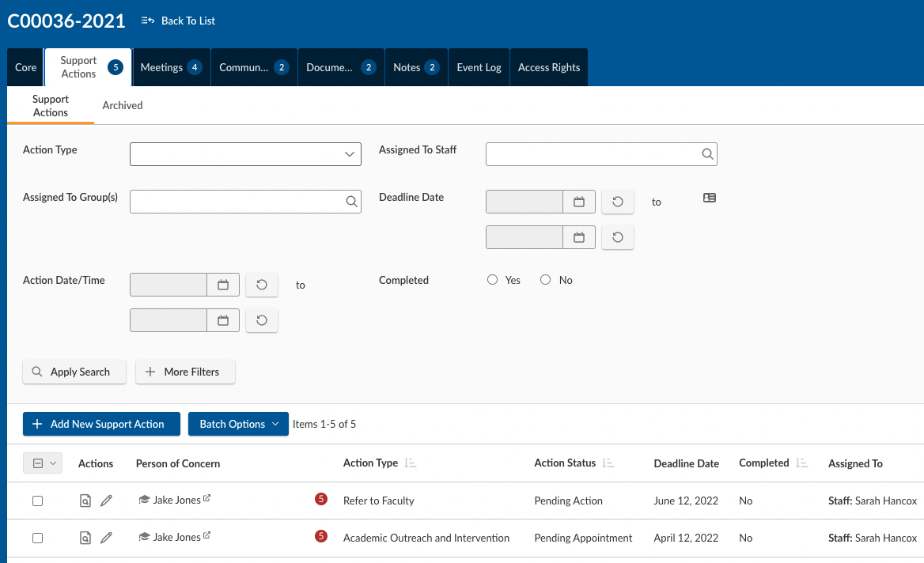Check the box for Refer to Faculty row

coord(37,501)
